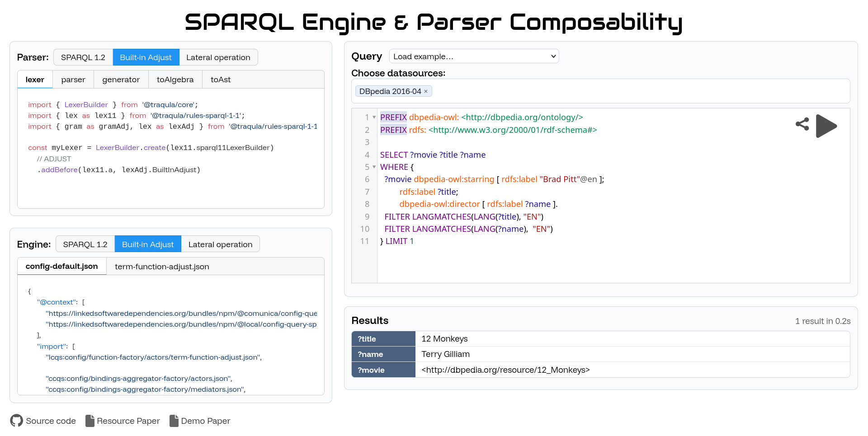Switch parser to Lateral operation
The width and height of the screenshot is (868, 436).
(x=218, y=57)
